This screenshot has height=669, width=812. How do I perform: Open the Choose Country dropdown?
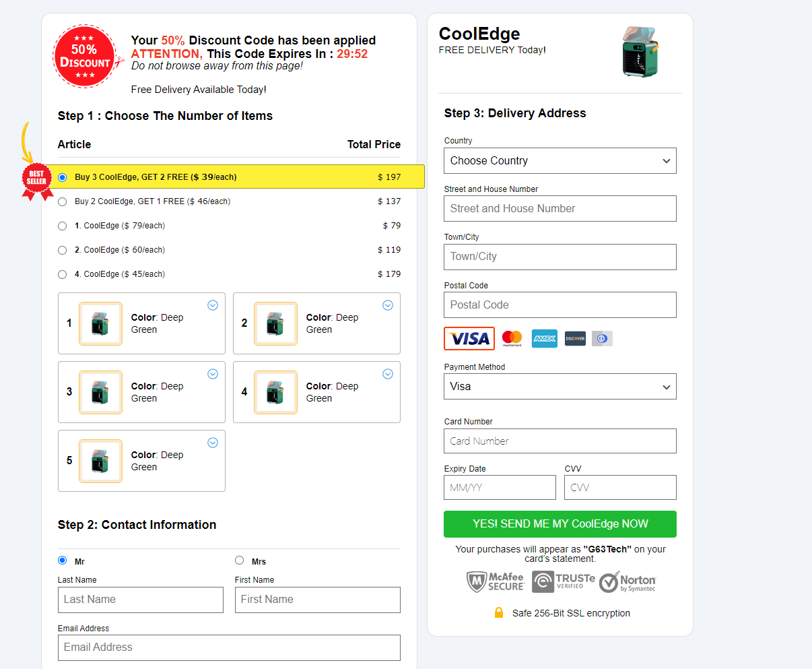pos(560,161)
